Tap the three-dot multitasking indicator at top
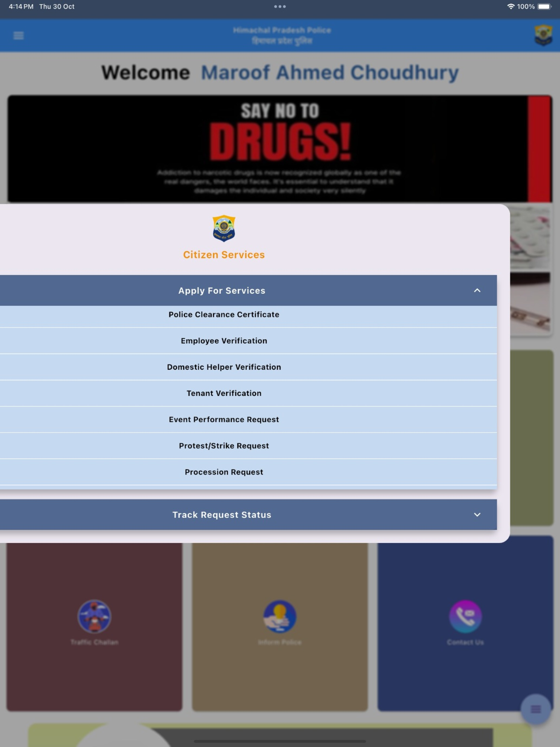 280,7
